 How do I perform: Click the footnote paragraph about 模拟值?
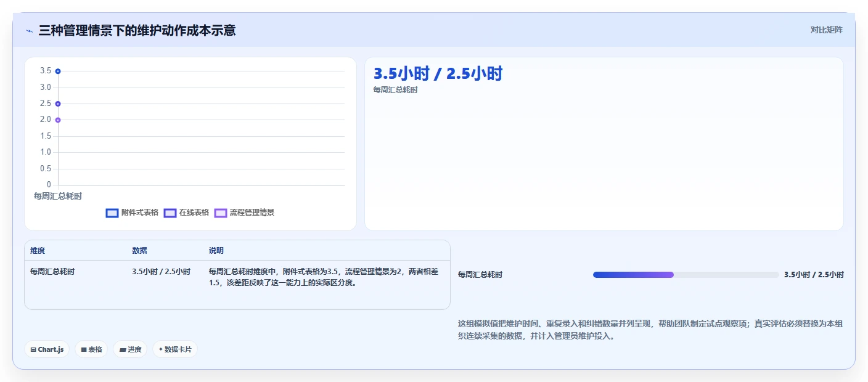(x=650, y=330)
